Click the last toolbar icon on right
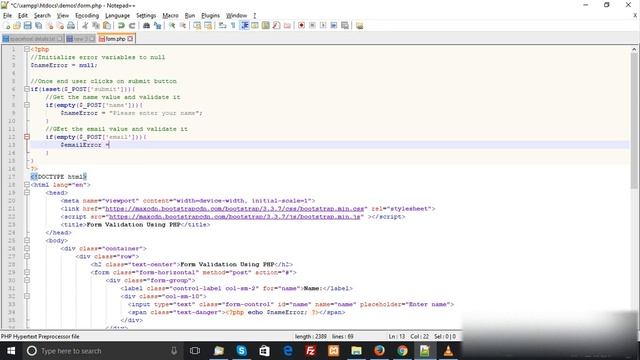This screenshot has width=640, height=360. [359, 25]
